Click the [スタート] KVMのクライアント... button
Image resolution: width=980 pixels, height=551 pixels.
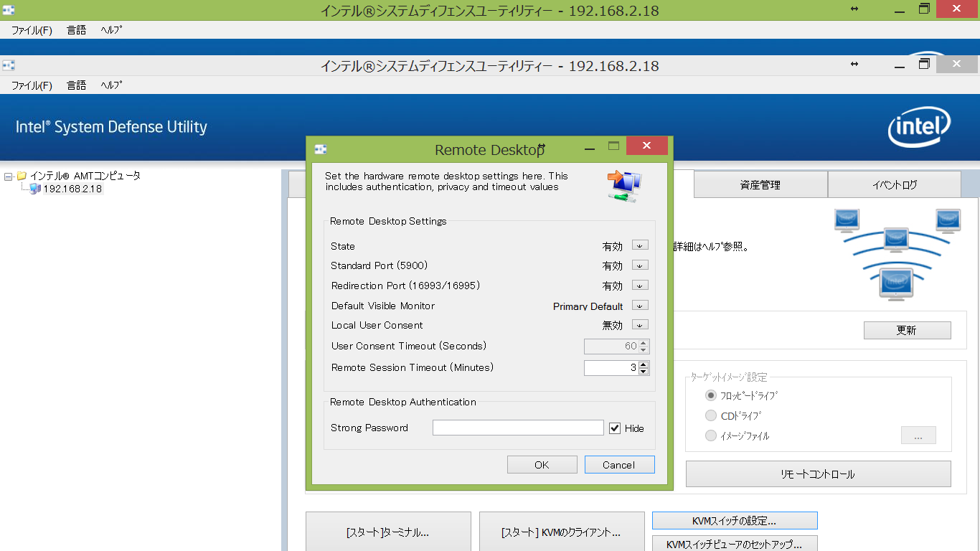coord(562,532)
